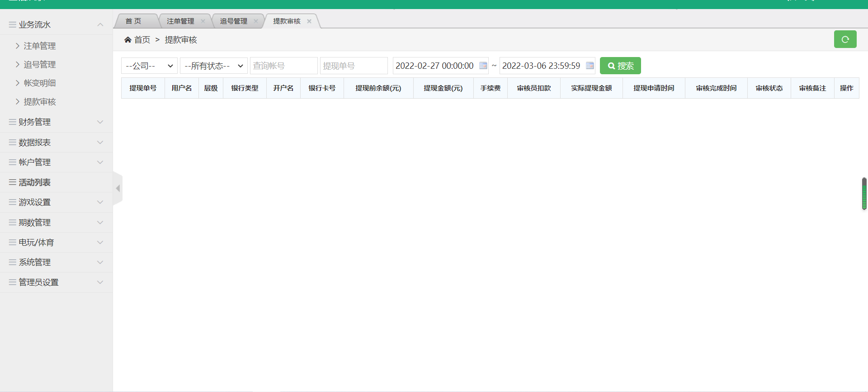The image size is (868, 392).
Task: Click the green refresh icon button
Action: point(845,39)
